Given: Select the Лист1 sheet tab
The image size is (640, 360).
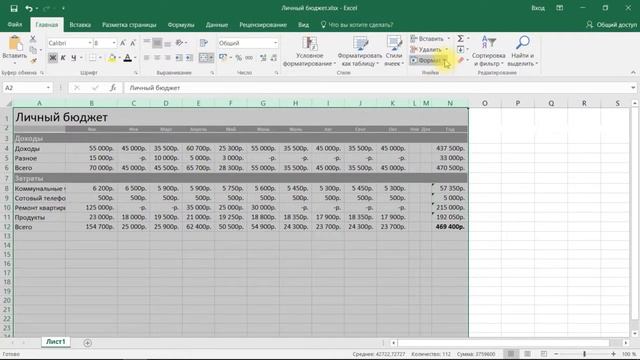Looking at the screenshot, I should point(56,342).
